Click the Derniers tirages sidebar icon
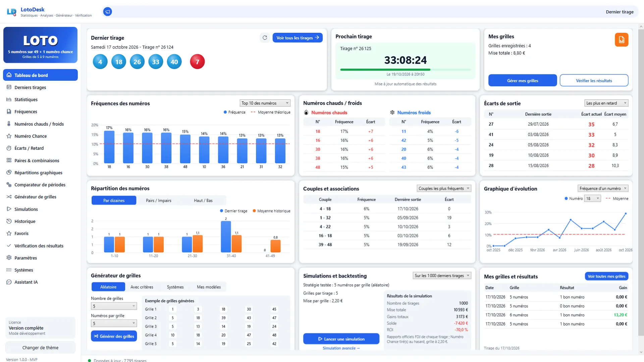The width and height of the screenshot is (644, 362). [9, 87]
